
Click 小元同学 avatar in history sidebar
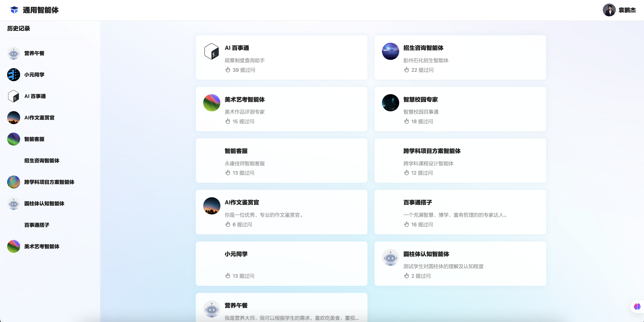(x=13, y=75)
